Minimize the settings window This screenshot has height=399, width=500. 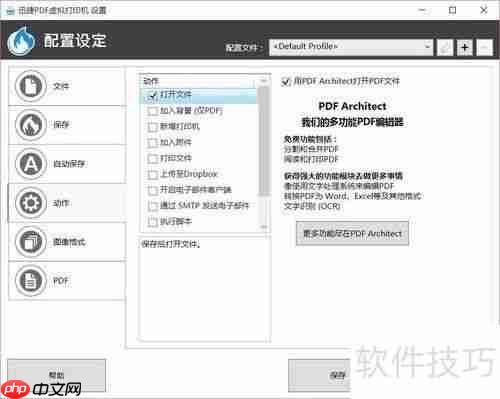422,11
